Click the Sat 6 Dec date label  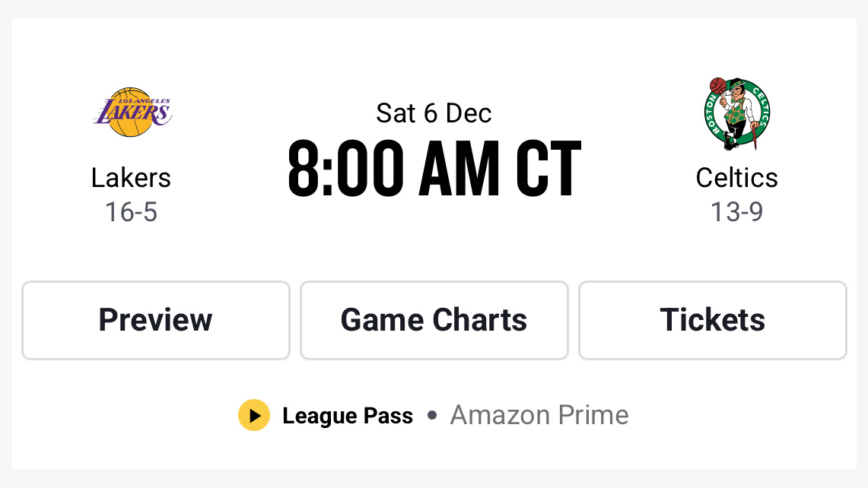434,112
